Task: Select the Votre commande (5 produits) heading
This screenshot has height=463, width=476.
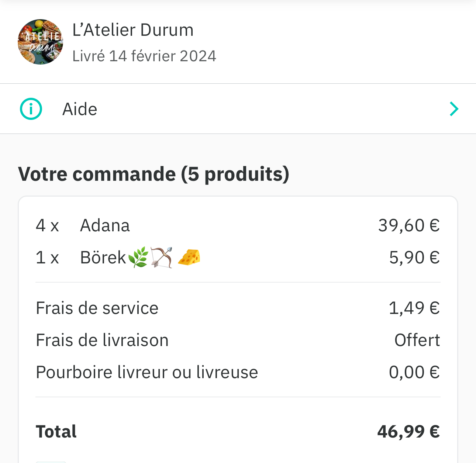Action: 154,174
